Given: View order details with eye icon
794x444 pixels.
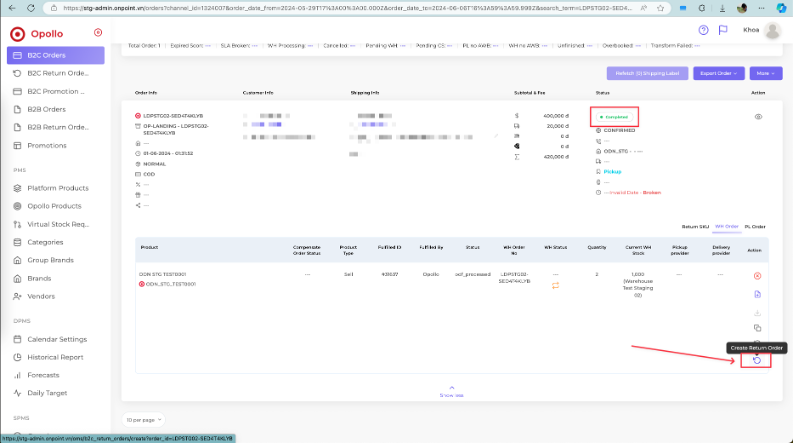Looking at the screenshot, I should coord(758,117).
